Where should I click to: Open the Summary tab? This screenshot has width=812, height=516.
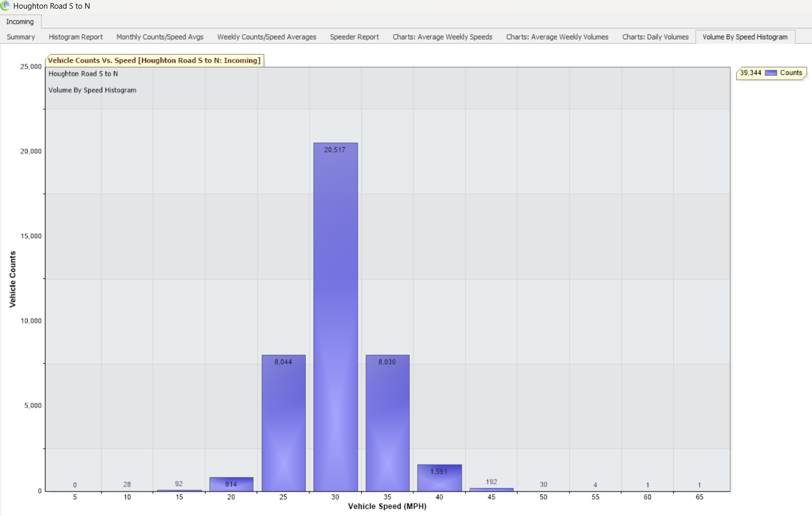(x=21, y=37)
